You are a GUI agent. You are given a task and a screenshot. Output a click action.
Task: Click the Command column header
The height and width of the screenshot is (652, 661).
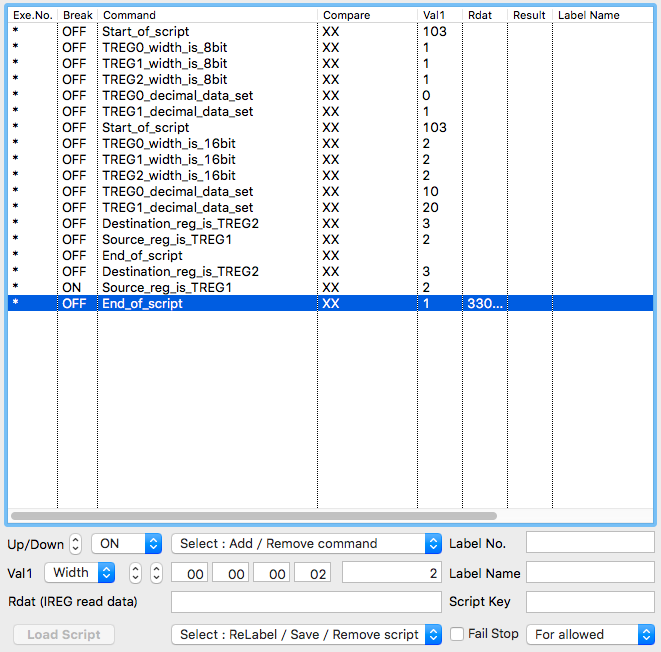click(207, 15)
